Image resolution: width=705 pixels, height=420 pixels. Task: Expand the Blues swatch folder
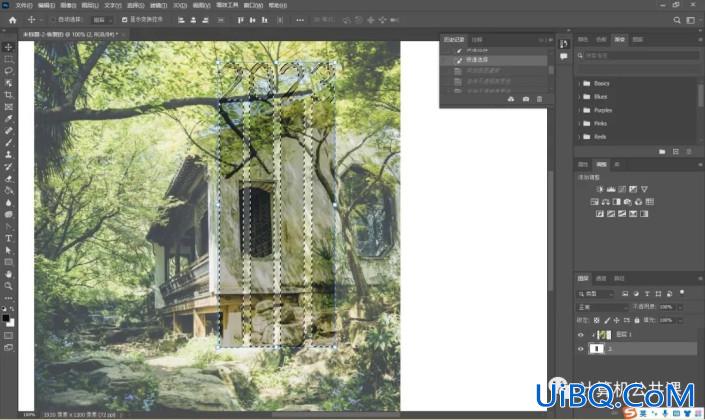(x=579, y=97)
